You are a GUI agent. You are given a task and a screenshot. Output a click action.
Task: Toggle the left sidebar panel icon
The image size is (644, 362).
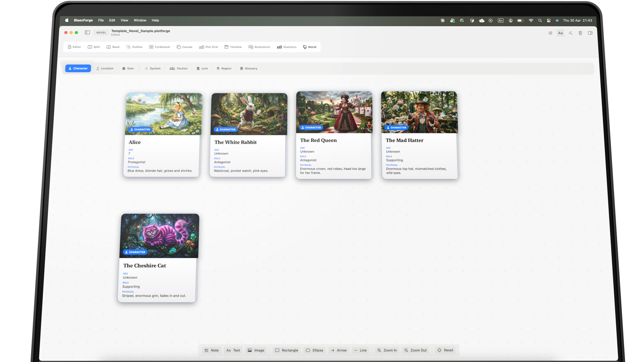tap(87, 33)
